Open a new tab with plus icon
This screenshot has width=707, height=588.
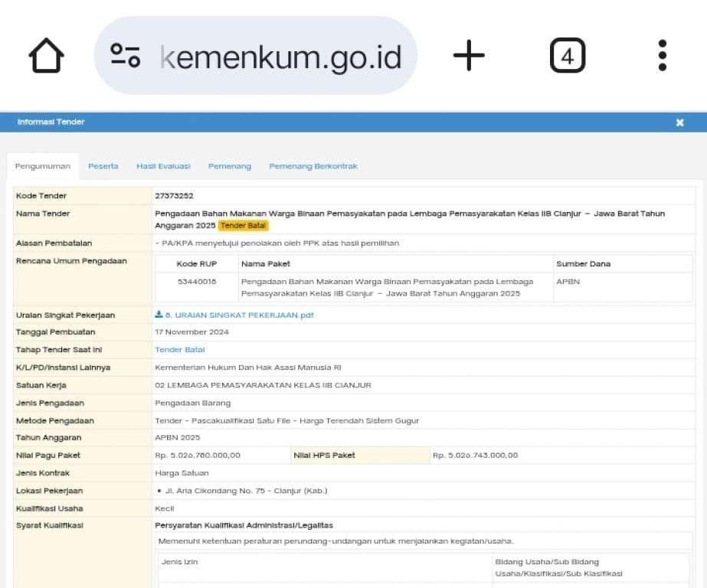coord(469,55)
